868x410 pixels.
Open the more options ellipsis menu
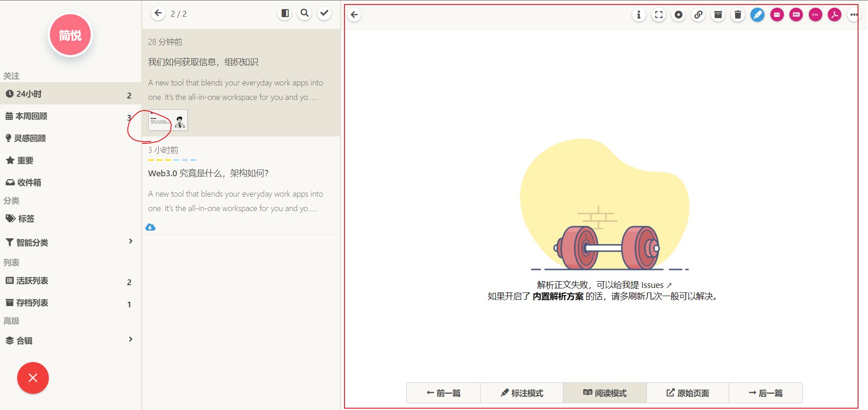tap(854, 14)
